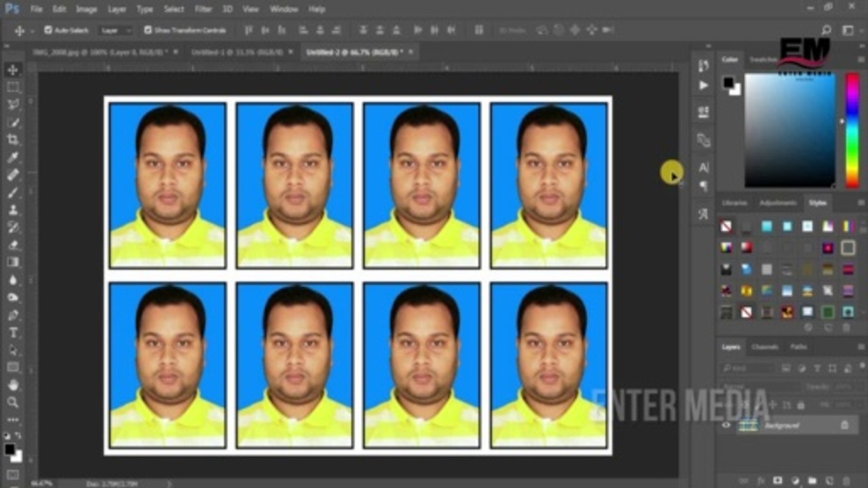The height and width of the screenshot is (488, 868).
Task: Switch to the Libraries tab
Action: pos(734,203)
